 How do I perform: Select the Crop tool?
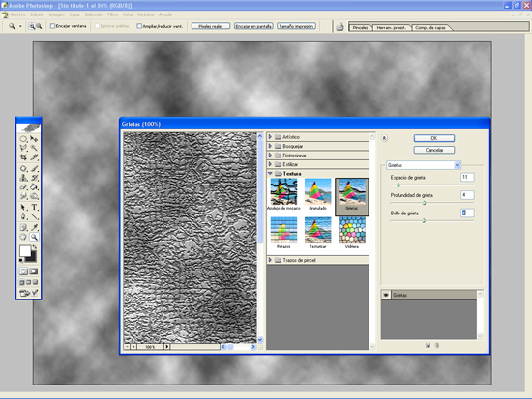[23, 157]
